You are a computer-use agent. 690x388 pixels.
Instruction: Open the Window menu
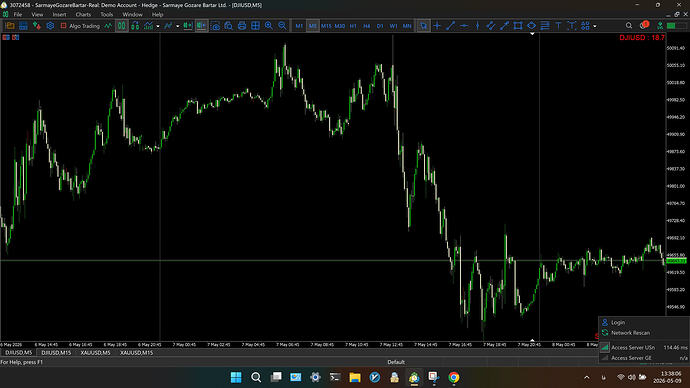[x=132, y=15]
